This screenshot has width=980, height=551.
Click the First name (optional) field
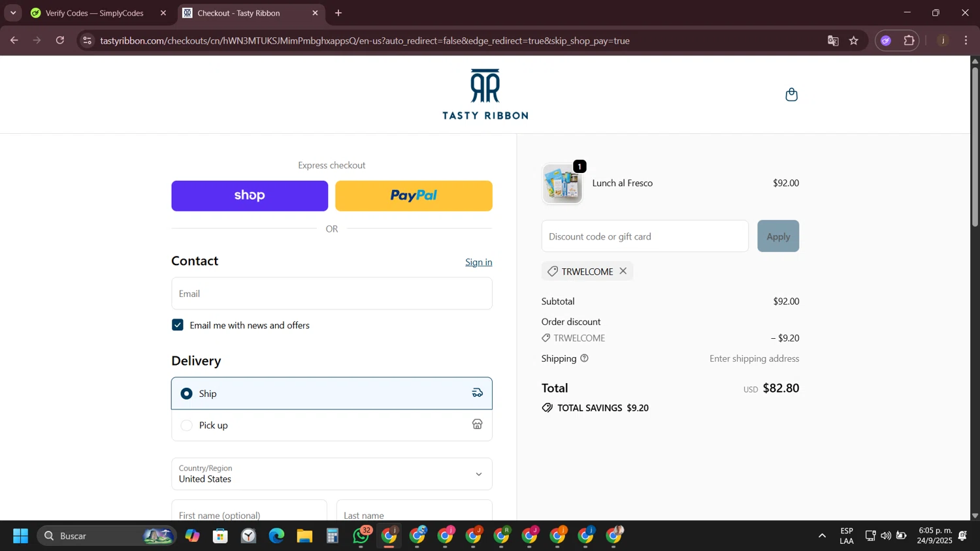[x=249, y=511]
